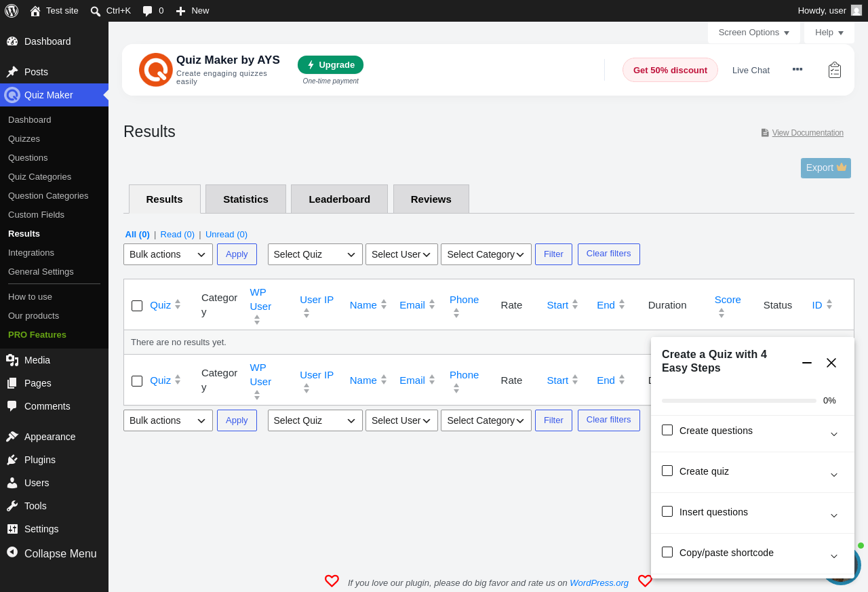Open Plugins plug icon in sidebar

pyautogui.click(x=12, y=460)
